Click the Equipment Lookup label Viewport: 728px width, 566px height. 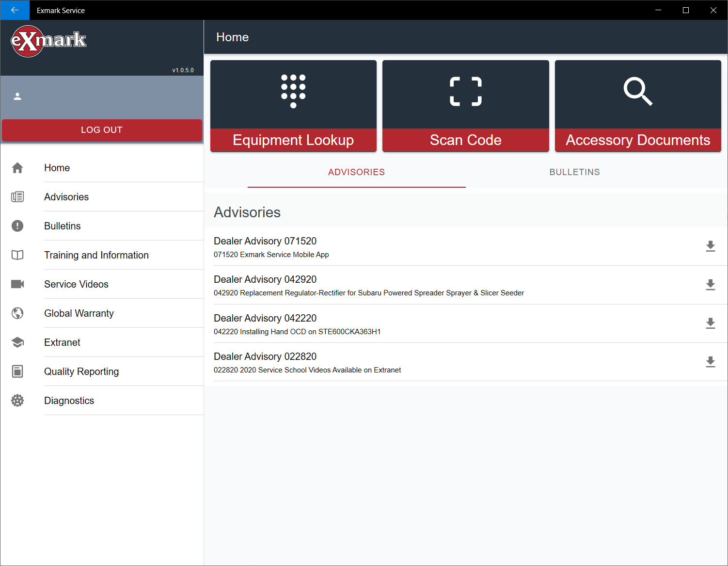293,140
